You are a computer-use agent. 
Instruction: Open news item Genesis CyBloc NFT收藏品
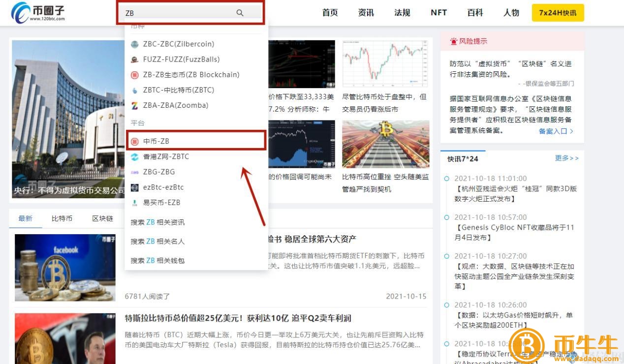point(513,233)
